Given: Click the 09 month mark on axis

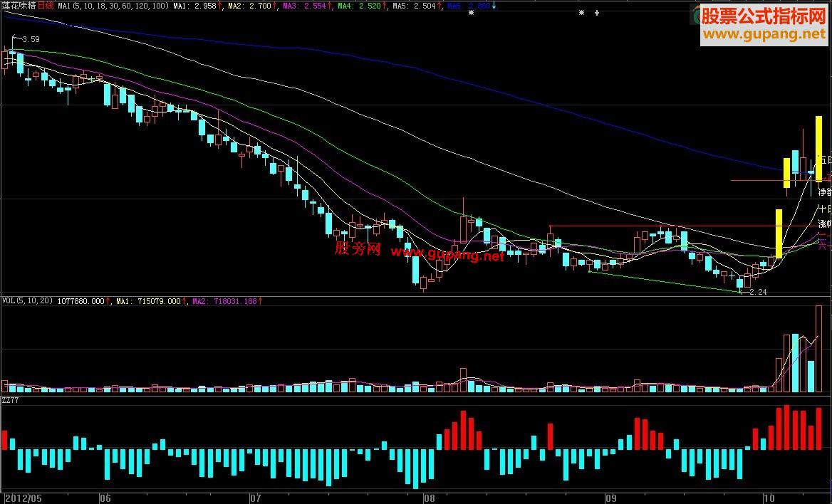Looking at the screenshot, I should (x=610, y=498).
